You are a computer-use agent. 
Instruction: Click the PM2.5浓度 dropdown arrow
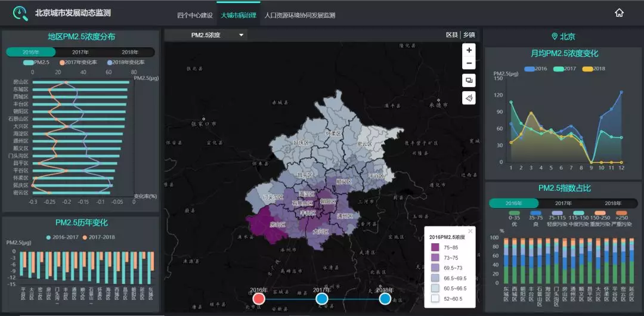coord(241,35)
